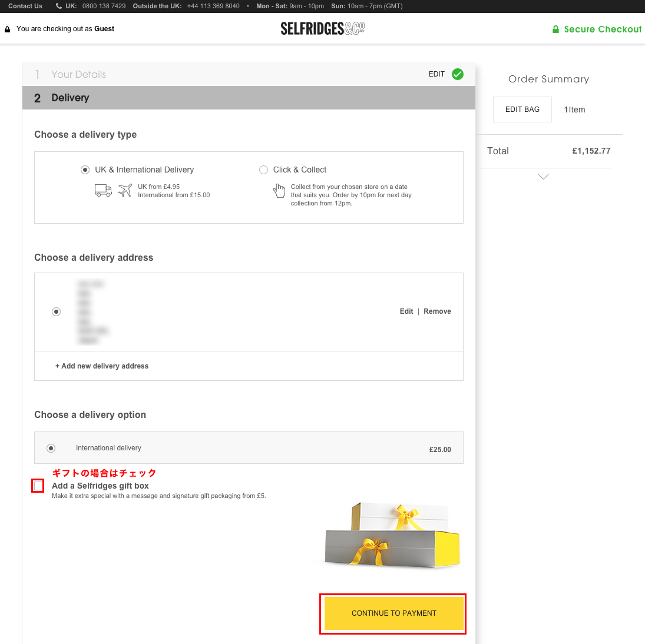Click the International delivery price £25.00

click(x=440, y=450)
